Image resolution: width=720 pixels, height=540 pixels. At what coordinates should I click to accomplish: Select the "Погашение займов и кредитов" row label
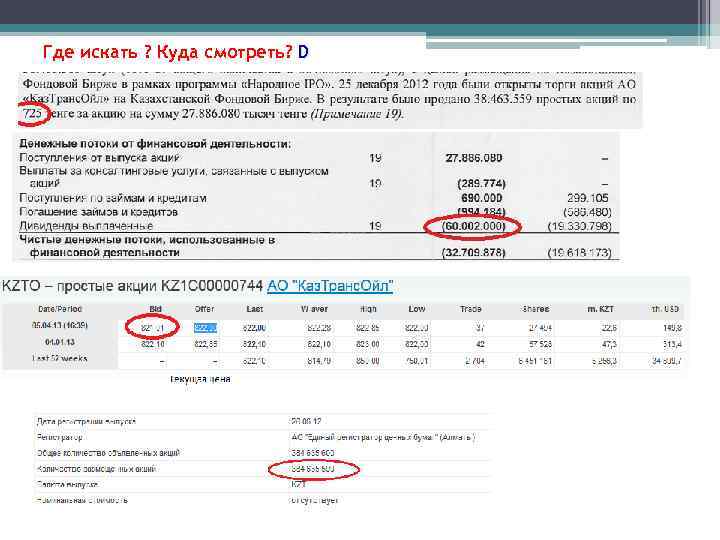click(98, 212)
